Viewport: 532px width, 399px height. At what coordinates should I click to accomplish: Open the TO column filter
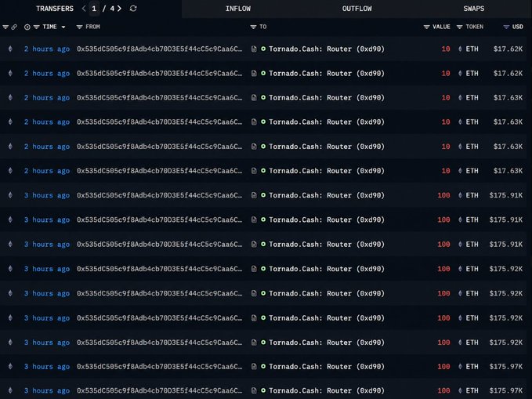(x=253, y=27)
